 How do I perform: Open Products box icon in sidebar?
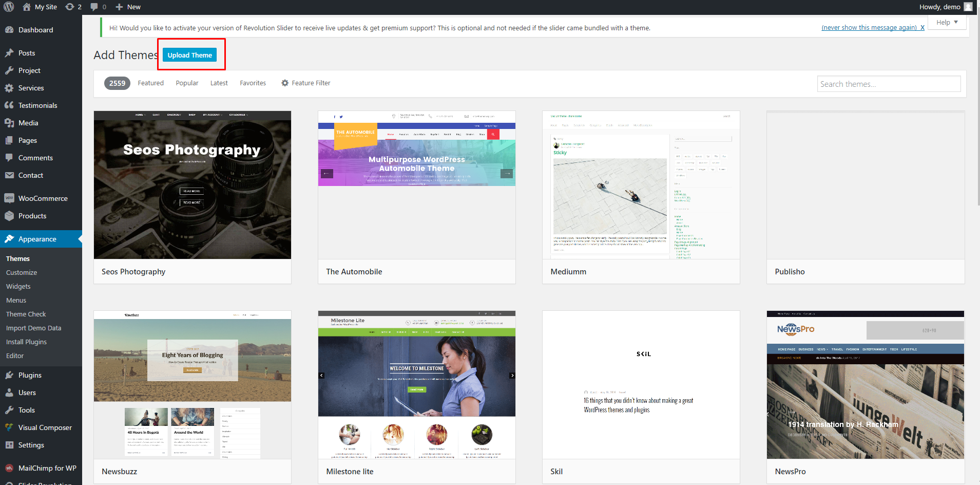9,216
